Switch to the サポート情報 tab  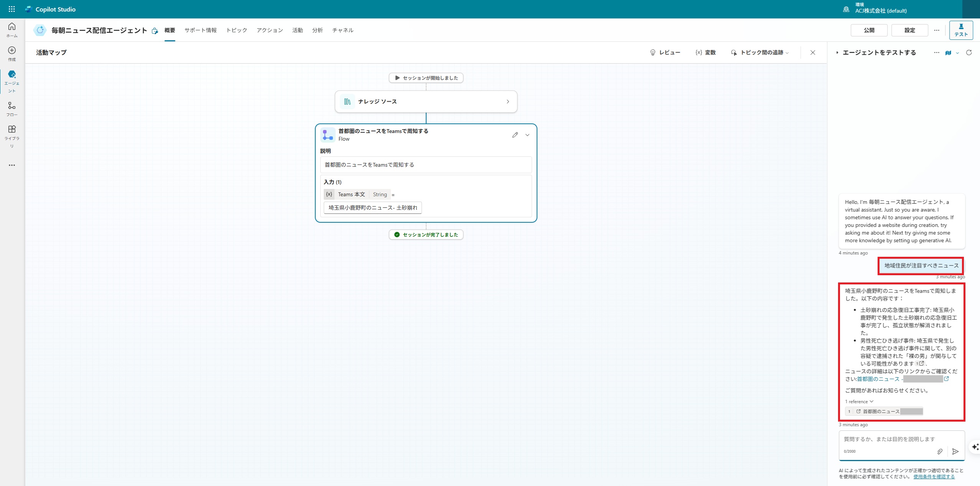(x=201, y=30)
